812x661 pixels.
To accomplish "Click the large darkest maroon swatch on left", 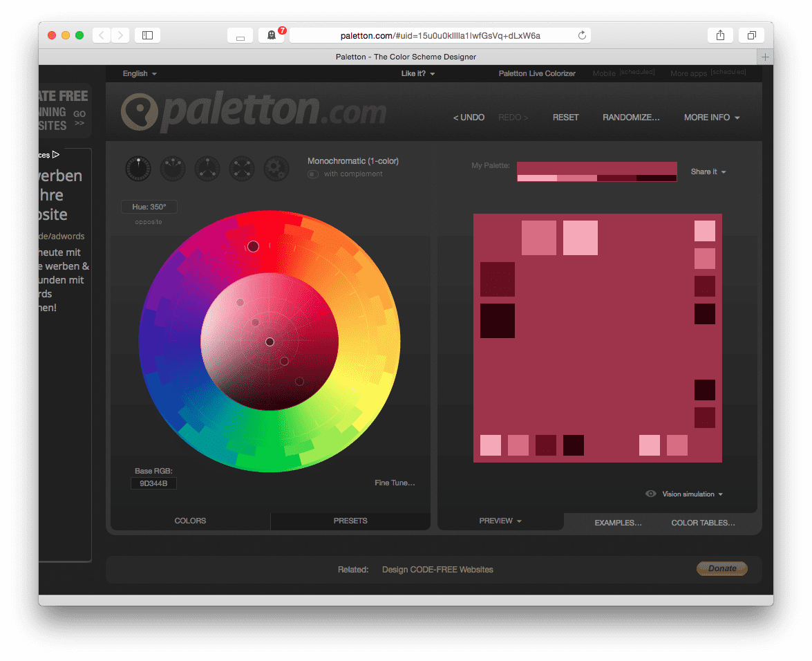I will pyautogui.click(x=497, y=321).
